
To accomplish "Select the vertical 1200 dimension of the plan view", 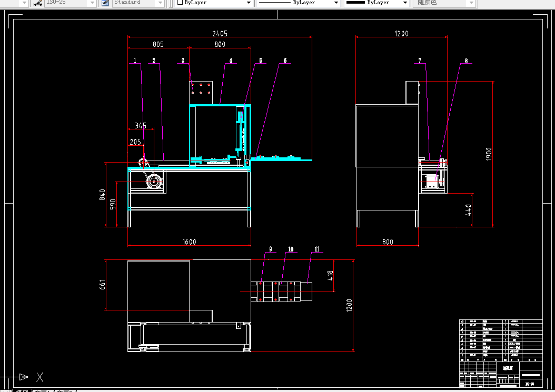I will 349,305.
